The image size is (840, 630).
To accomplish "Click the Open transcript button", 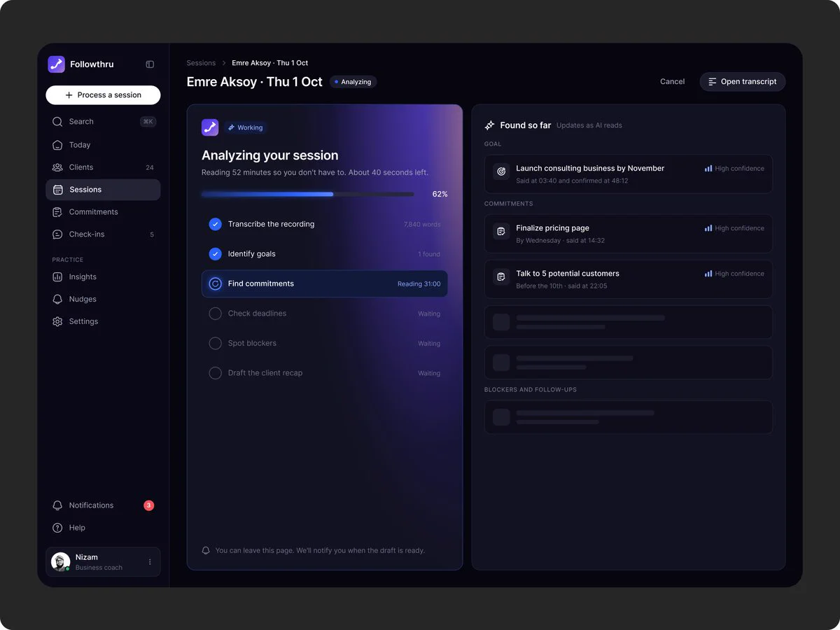I will pyautogui.click(x=743, y=82).
